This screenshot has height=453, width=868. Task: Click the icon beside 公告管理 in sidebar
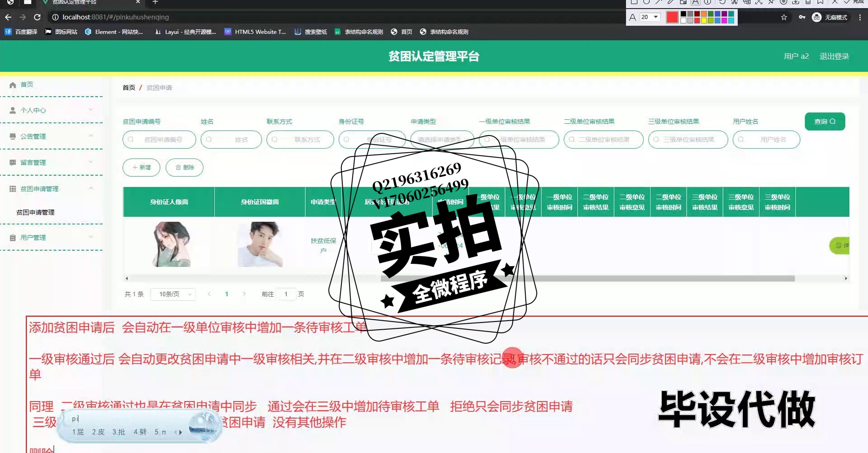pyautogui.click(x=13, y=136)
